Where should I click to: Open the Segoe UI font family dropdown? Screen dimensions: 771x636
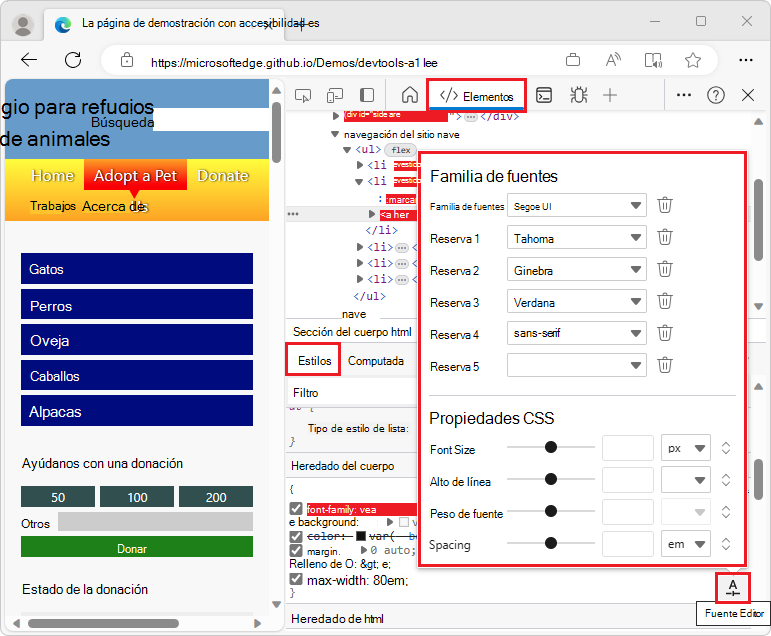576,206
